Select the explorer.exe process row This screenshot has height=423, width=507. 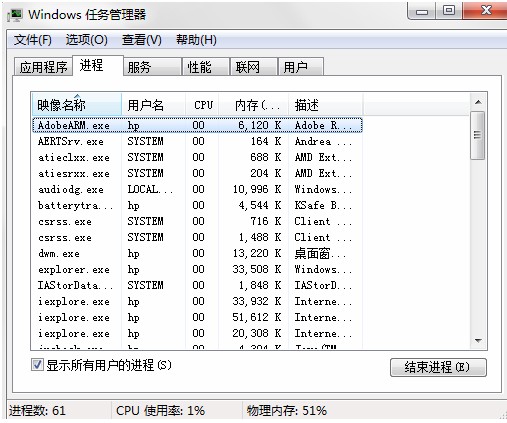click(x=197, y=269)
